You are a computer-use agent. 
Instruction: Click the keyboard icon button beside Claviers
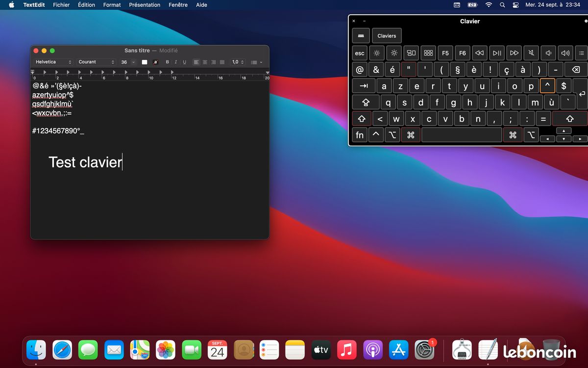pyautogui.click(x=361, y=36)
